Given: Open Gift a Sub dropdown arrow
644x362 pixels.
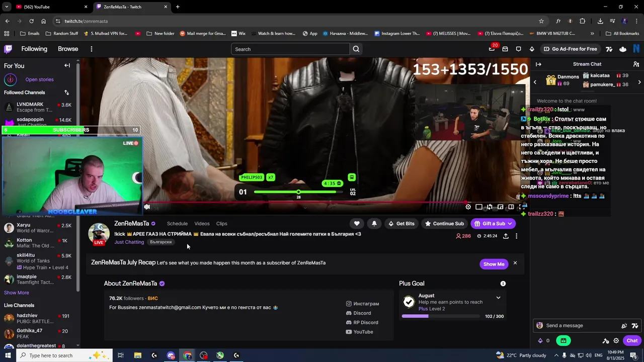Looking at the screenshot, I should pyautogui.click(x=510, y=223).
